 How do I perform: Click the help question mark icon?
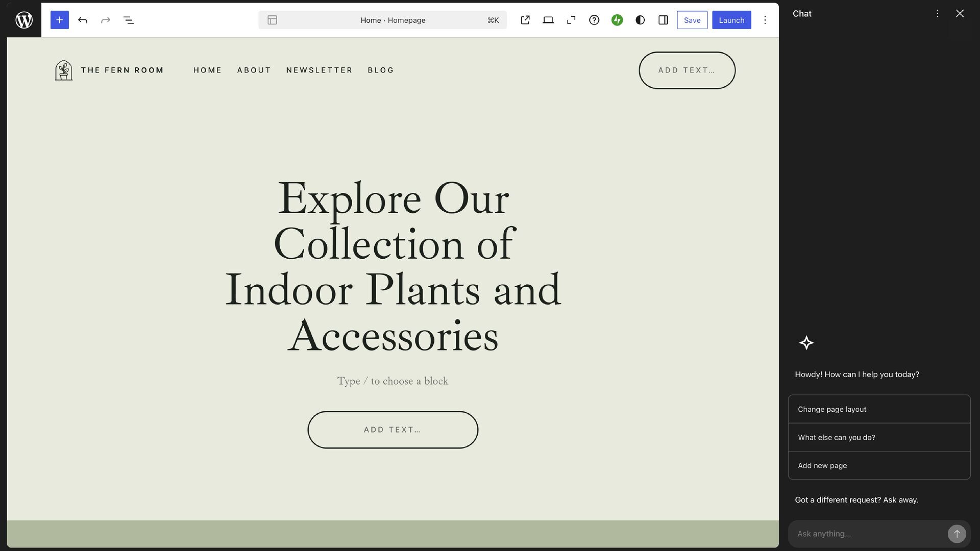click(594, 20)
